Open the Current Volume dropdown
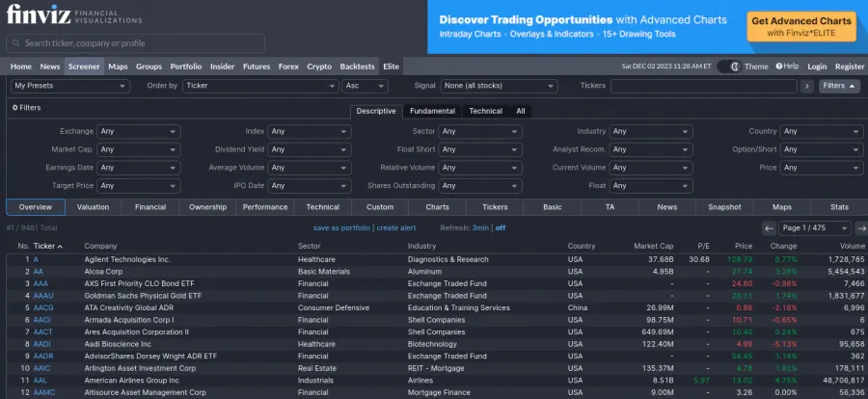 pyautogui.click(x=651, y=168)
